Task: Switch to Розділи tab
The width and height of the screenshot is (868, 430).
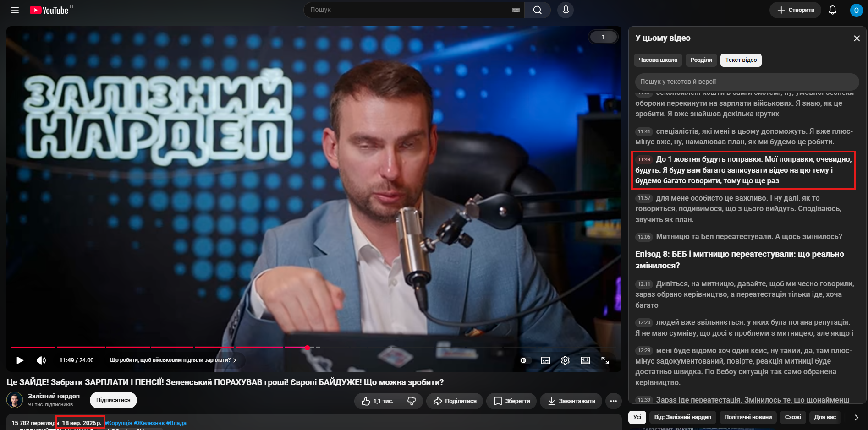Action: [x=701, y=60]
